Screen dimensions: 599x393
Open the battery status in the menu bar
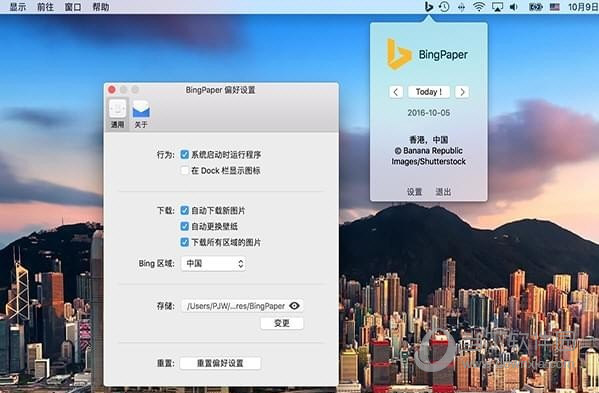(x=536, y=6)
